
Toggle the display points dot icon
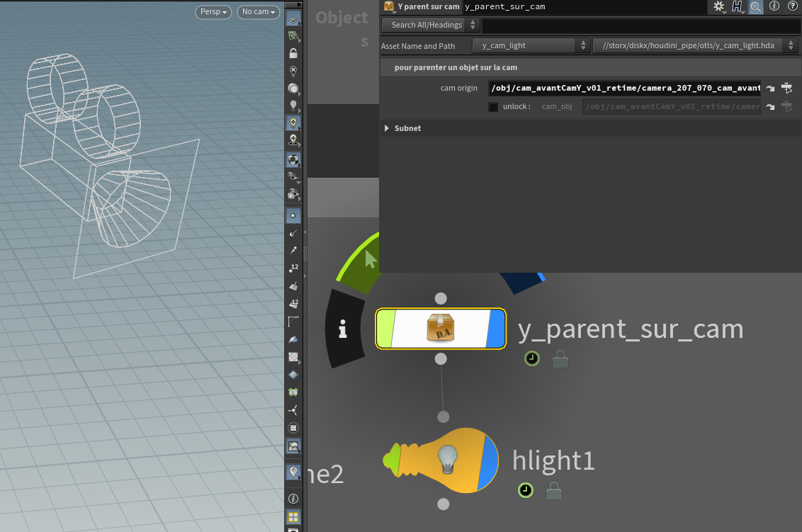tap(293, 215)
